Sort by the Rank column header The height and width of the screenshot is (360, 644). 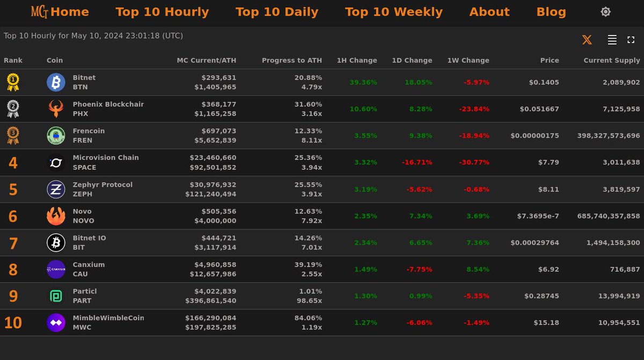[13, 60]
